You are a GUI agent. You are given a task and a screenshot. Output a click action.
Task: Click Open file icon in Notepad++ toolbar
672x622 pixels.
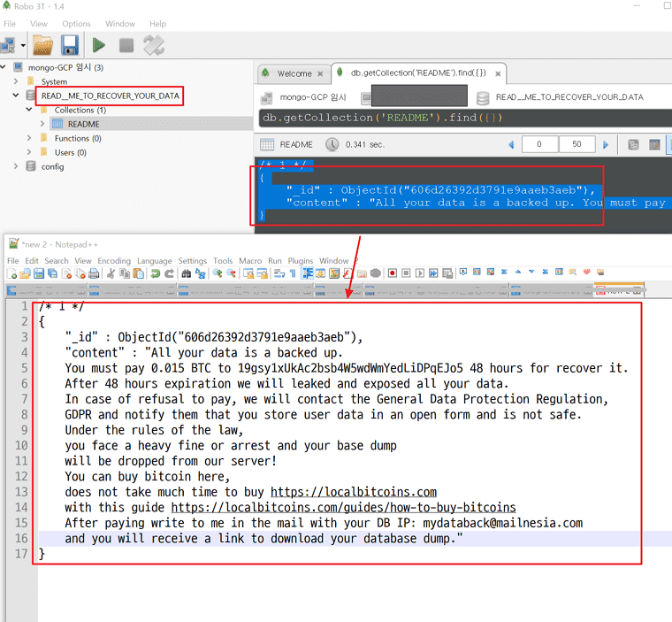pyautogui.click(x=26, y=273)
